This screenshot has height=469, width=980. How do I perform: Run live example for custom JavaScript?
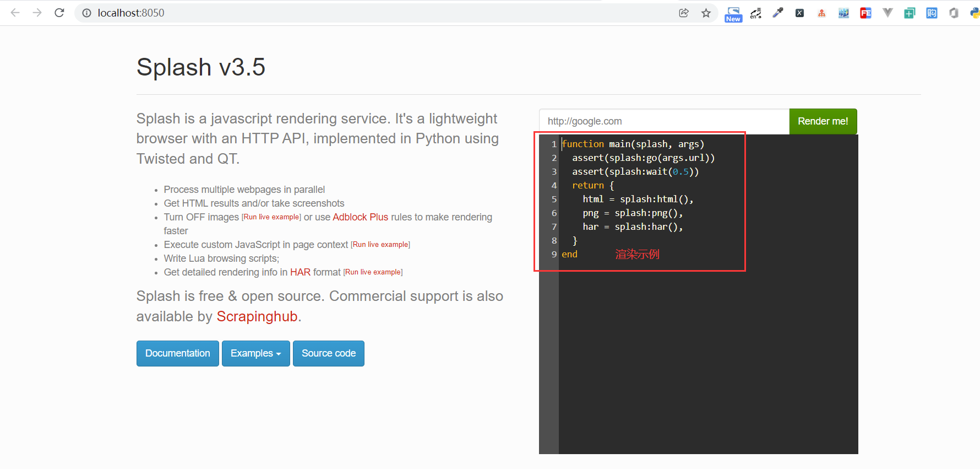point(380,245)
